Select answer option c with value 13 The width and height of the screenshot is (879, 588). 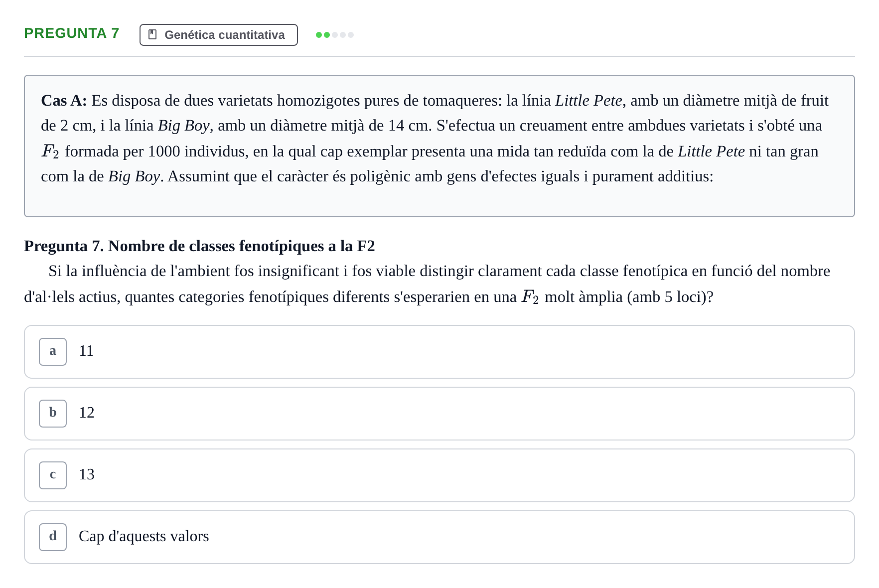(439, 475)
